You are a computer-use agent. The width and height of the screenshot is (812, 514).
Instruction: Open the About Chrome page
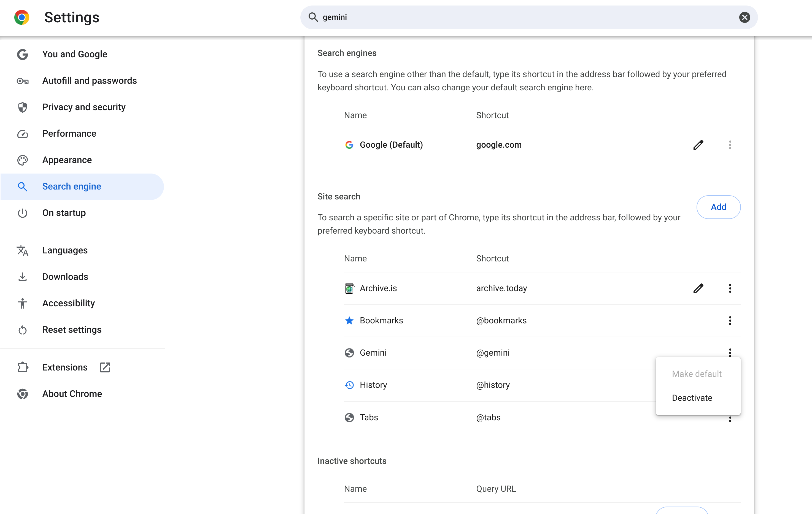tap(72, 394)
